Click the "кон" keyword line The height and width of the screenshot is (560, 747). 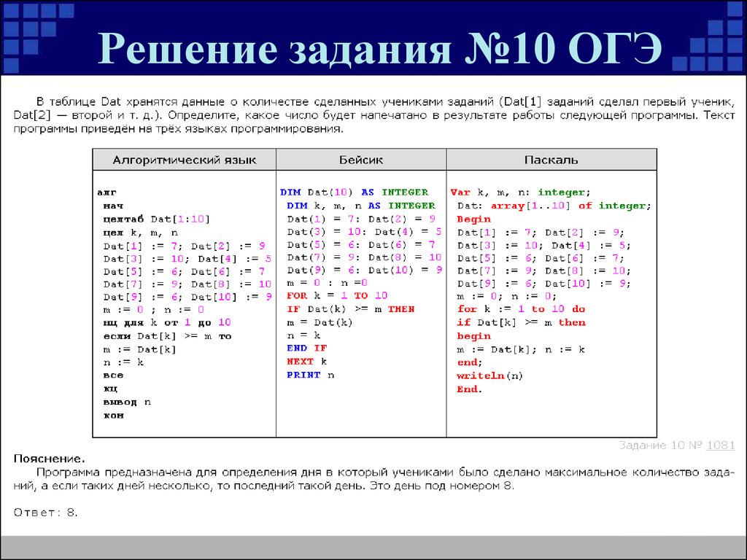[x=113, y=415]
